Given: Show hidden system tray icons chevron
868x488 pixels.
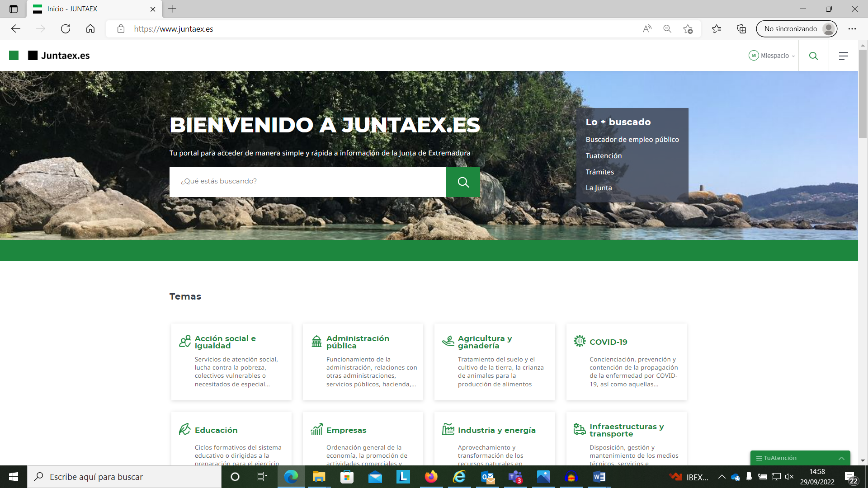Looking at the screenshot, I should [722, 477].
